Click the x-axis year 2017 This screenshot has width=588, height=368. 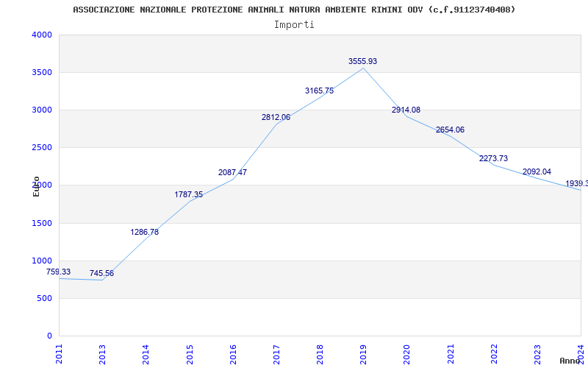(276, 354)
